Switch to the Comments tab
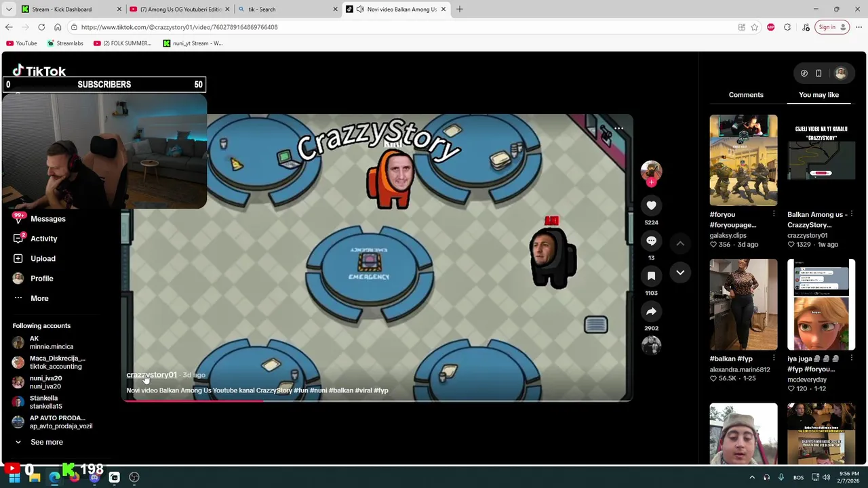The height and width of the screenshot is (488, 868). 746,95
